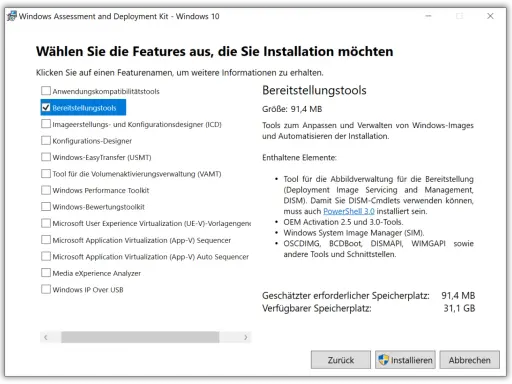Check the Anwendungskompatibilitätstools checkbox

[46, 91]
